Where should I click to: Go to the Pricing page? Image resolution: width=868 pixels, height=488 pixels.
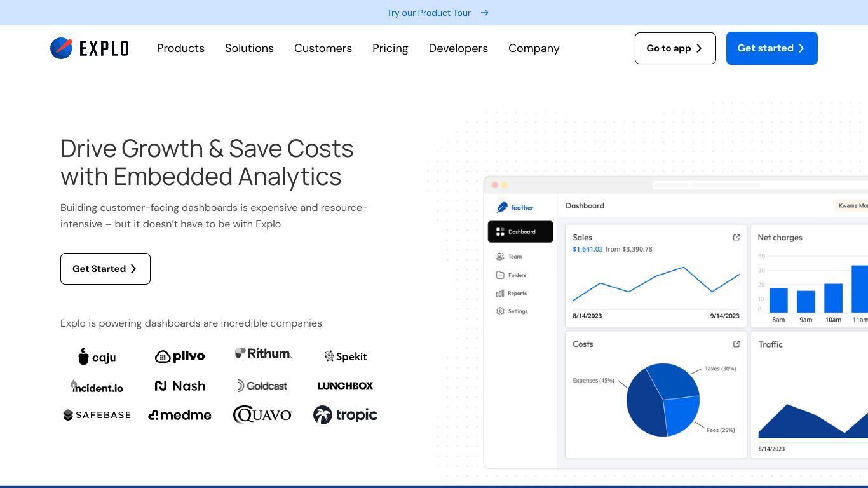point(390,48)
